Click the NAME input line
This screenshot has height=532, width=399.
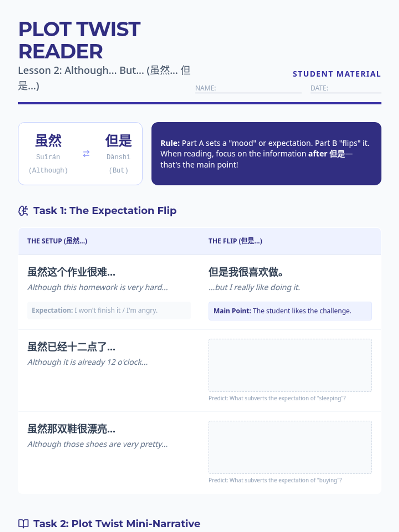coord(248,88)
